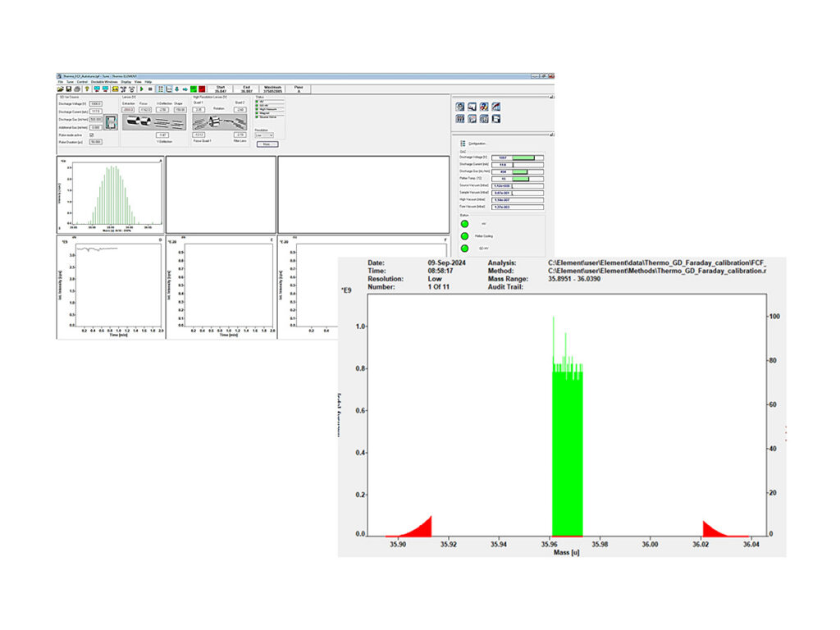Click the Discharge Voltage input field
Screen dimensions: 840x630
(96, 104)
